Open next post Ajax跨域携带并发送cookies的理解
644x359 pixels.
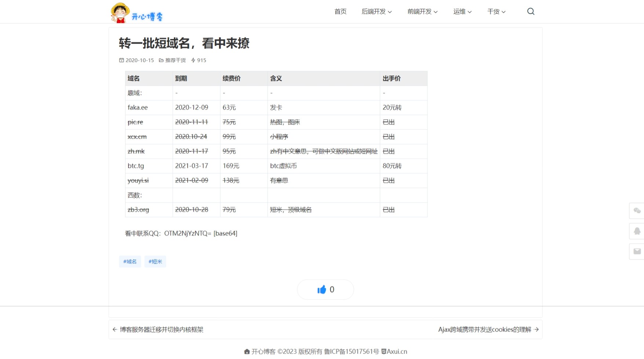pyautogui.click(x=484, y=330)
